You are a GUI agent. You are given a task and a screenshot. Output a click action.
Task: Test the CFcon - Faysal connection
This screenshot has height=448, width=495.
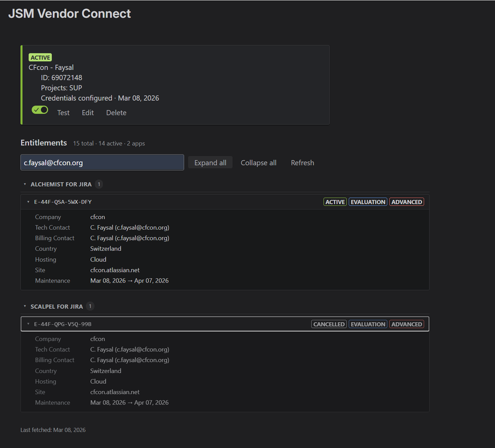pyautogui.click(x=63, y=112)
